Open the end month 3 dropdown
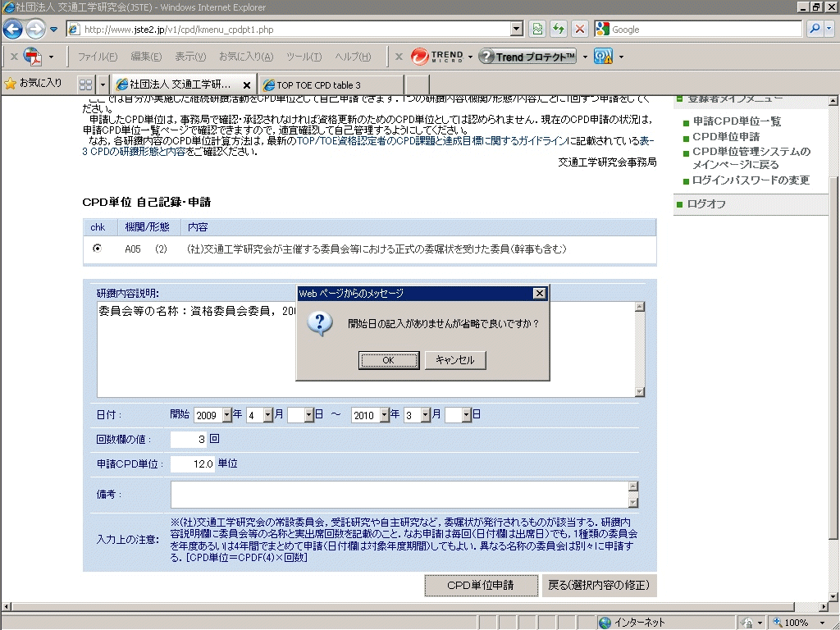Screen dimensions: 840x630 [426, 414]
